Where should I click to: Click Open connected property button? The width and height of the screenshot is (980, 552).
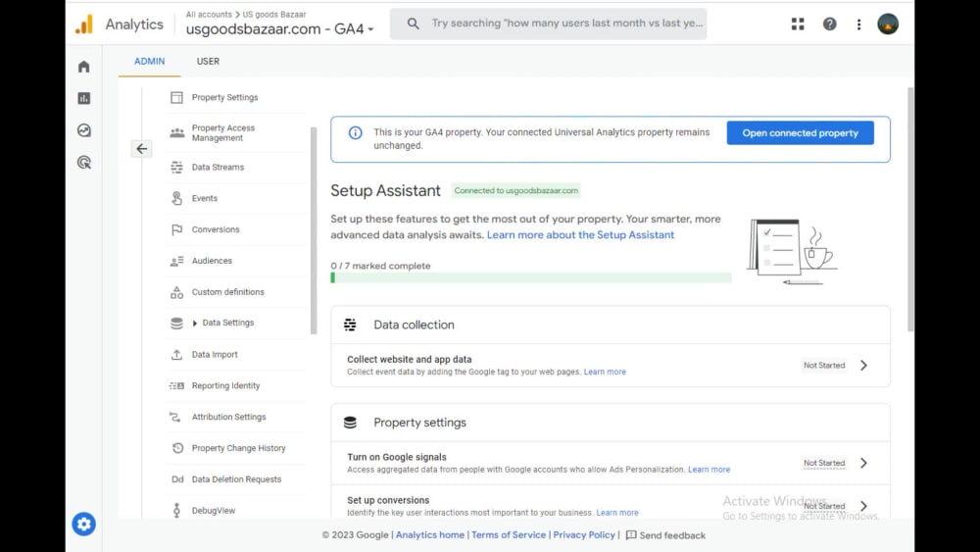click(800, 133)
